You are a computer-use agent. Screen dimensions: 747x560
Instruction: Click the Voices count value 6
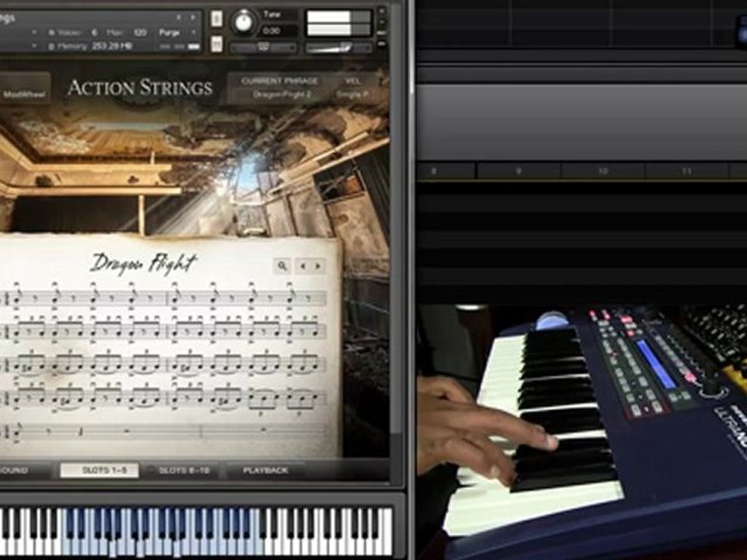tap(94, 33)
